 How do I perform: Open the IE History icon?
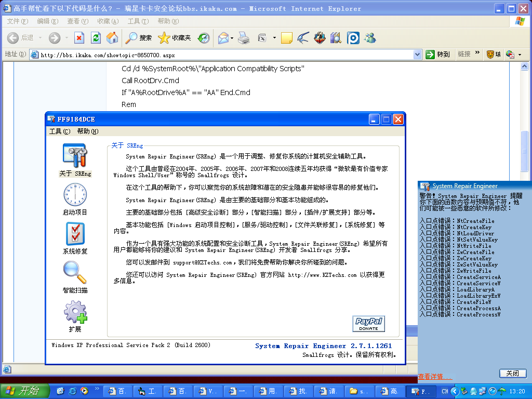(x=204, y=37)
